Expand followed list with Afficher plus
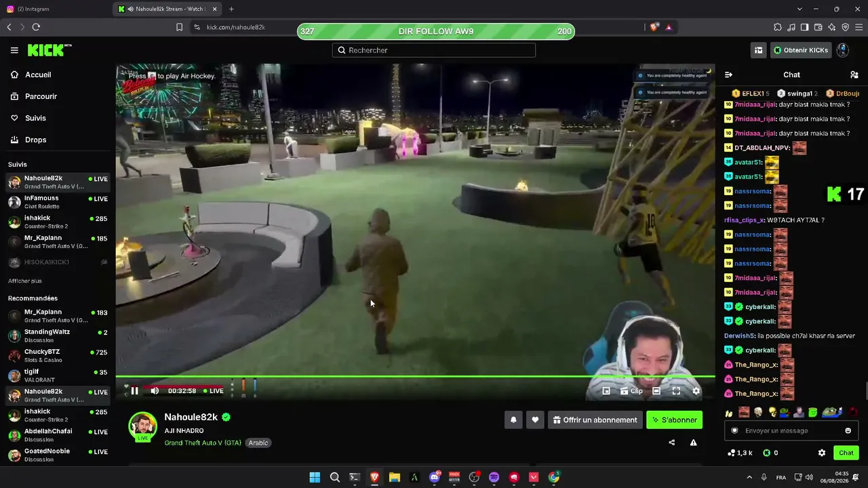The height and width of the screenshot is (488, 868). pos(25,281)
